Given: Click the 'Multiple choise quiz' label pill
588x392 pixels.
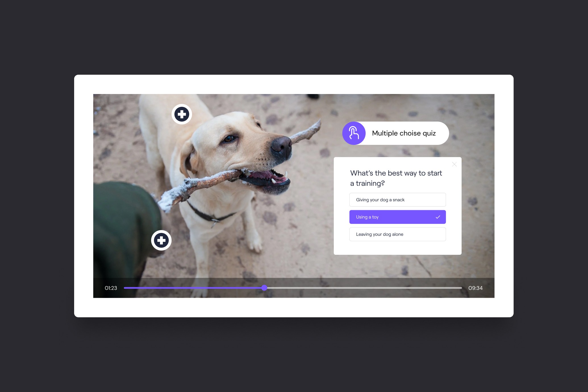Looking at the screenshot, I should tap(404, 133).
